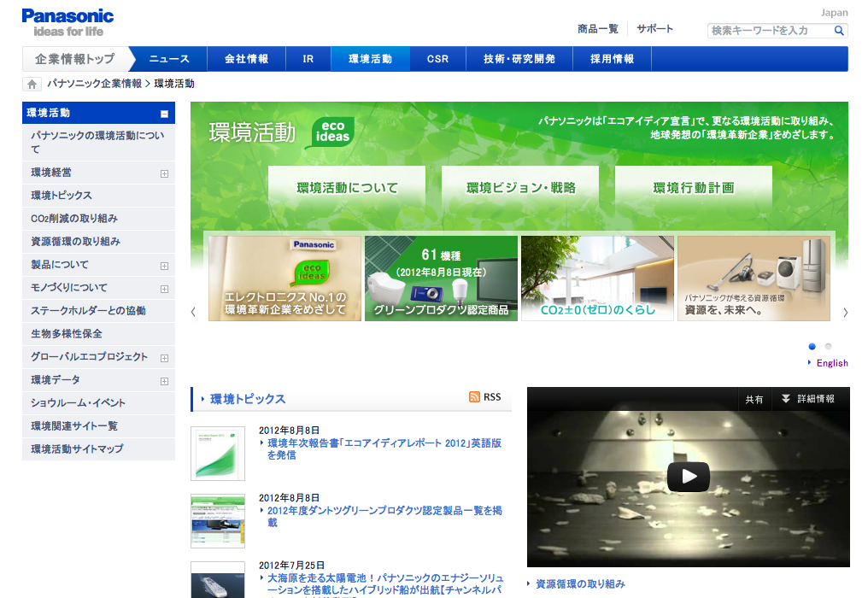Click the home icon in breadcrumb
The width and height of the screenshot is (868, 598).
(32, 85)
